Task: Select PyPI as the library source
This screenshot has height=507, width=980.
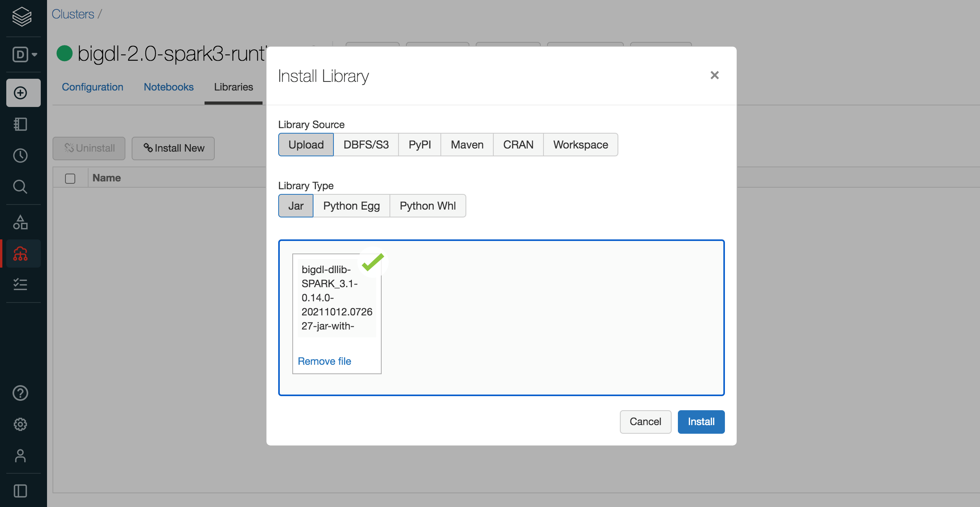Action: tap(420, 145)
